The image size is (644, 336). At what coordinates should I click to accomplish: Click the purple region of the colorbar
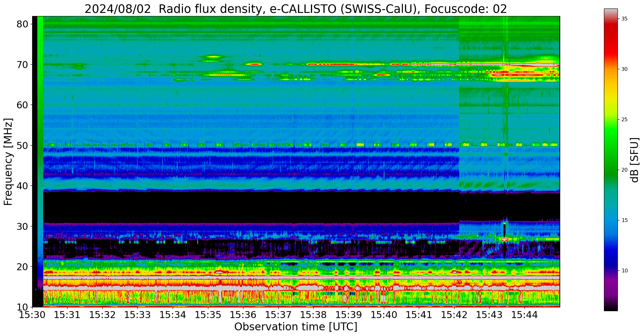pos(611,287)
